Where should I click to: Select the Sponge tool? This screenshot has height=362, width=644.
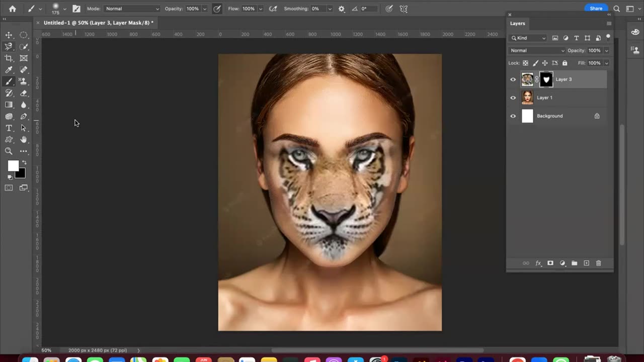pyautogui.click(x=9, y=116)
